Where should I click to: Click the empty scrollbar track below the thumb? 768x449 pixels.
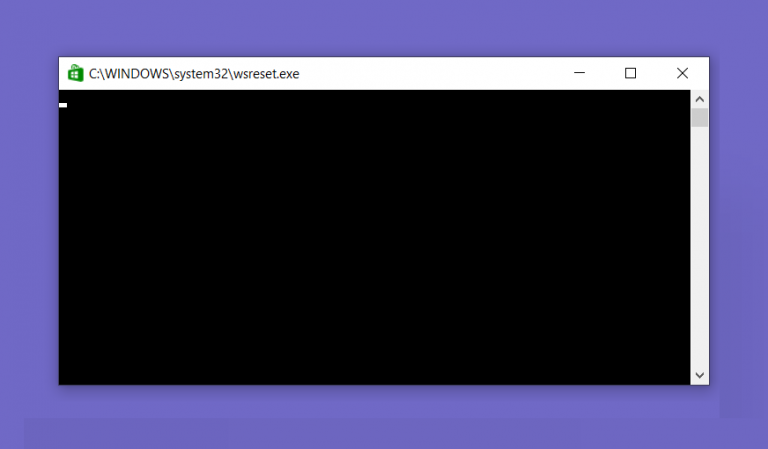click(x=699, y=247)
